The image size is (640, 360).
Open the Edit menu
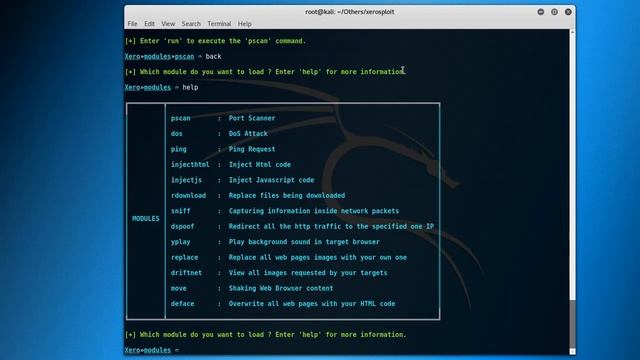[149, 24]
